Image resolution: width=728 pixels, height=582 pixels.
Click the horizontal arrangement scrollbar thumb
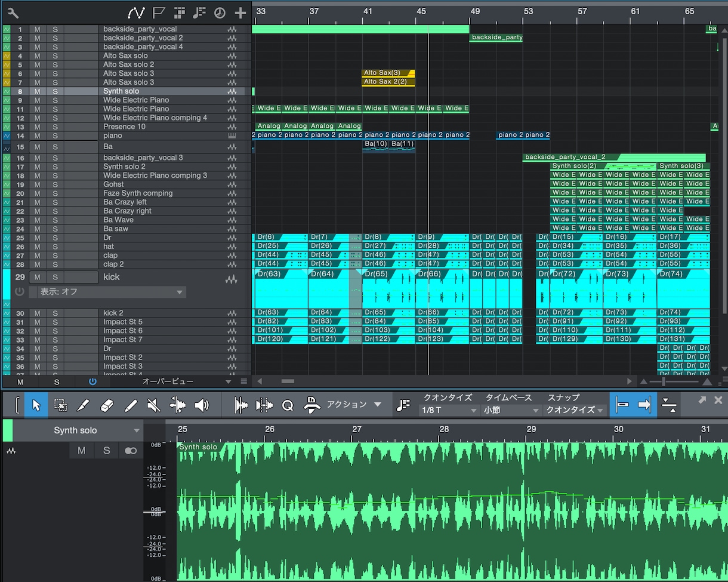(x=288, y=381)
